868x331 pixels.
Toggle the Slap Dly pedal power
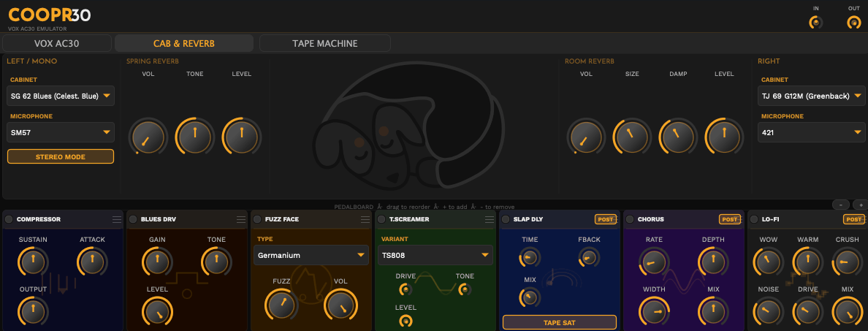tap(505, 220)
